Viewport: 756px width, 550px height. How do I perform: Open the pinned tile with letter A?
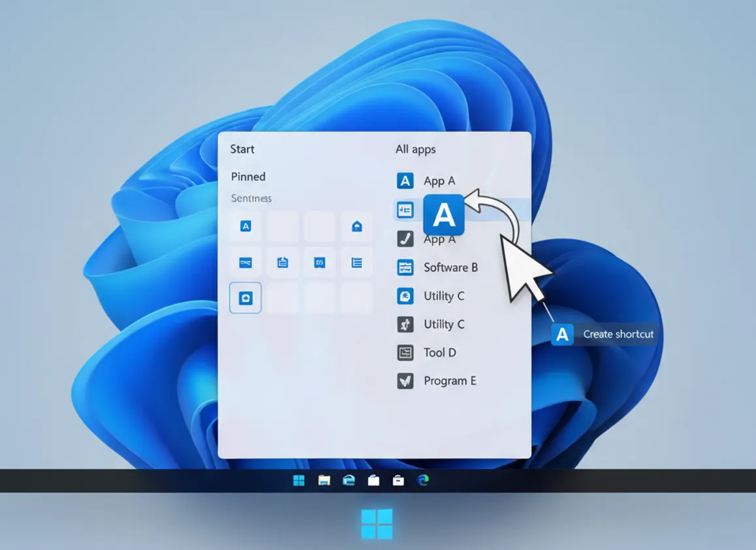pyautogui.click(x=245, y=227)
